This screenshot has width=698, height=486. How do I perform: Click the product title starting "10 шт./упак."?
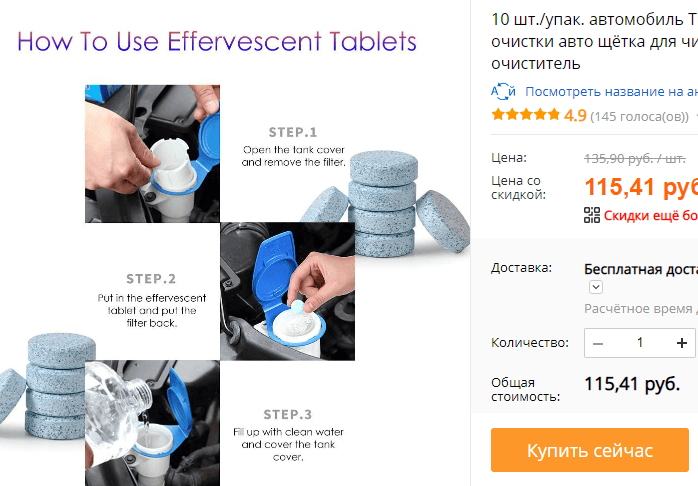(594, 41)
